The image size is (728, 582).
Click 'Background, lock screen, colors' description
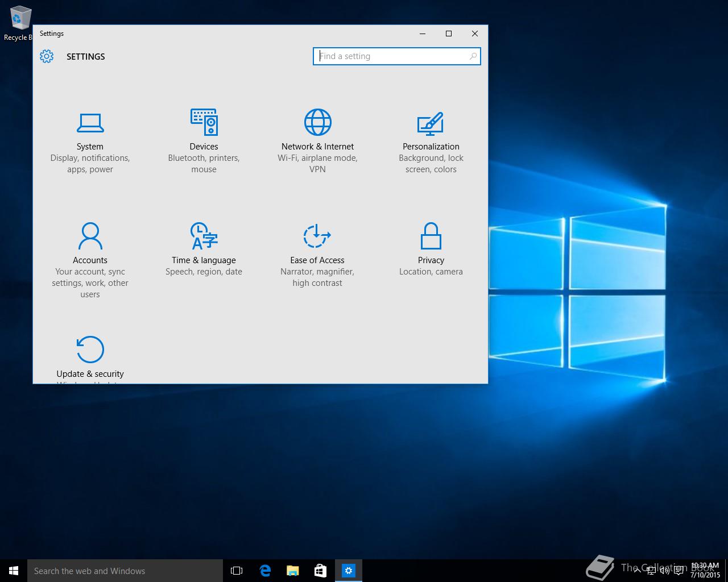[431, 164]
